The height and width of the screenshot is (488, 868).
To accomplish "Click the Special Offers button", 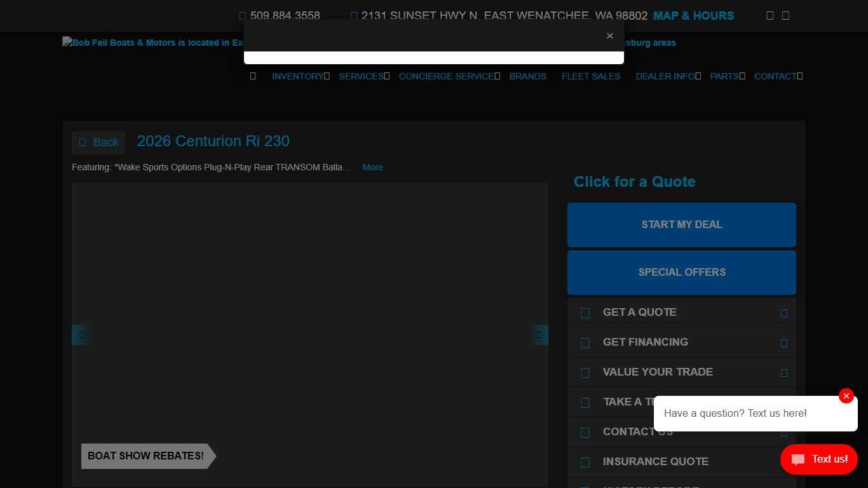I will [x=681, y=272].
